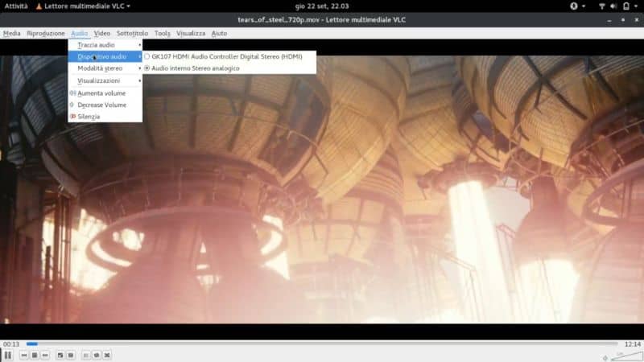Toggle loop mode button
The image size is (644, 362).
pyautogui.click(x=97, y=355)
